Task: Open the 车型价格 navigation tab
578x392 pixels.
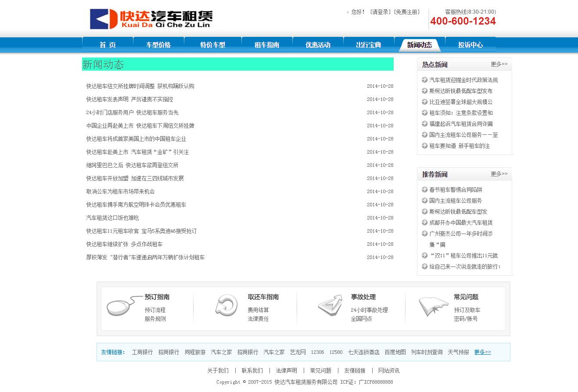Action: pyautogui.click(x=158, y=45)
